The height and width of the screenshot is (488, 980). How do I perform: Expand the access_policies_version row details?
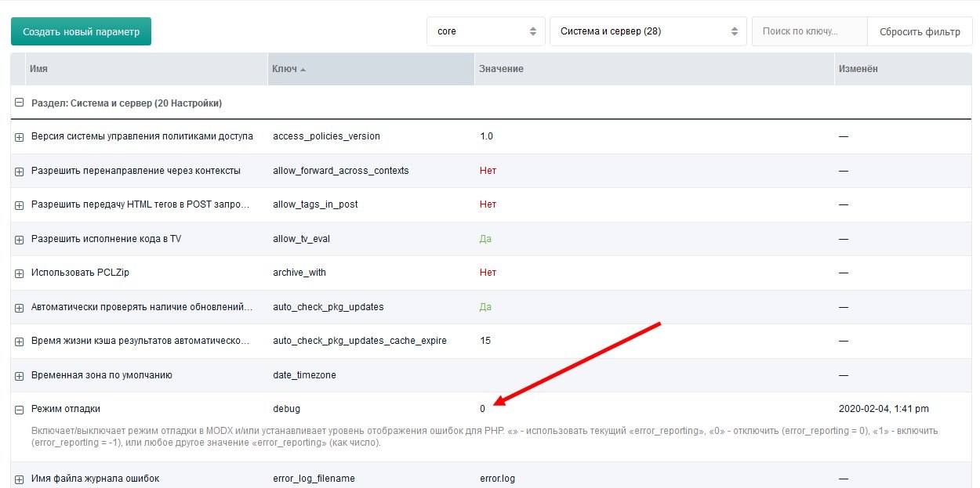pyautogui.click(x=20, y=137)
